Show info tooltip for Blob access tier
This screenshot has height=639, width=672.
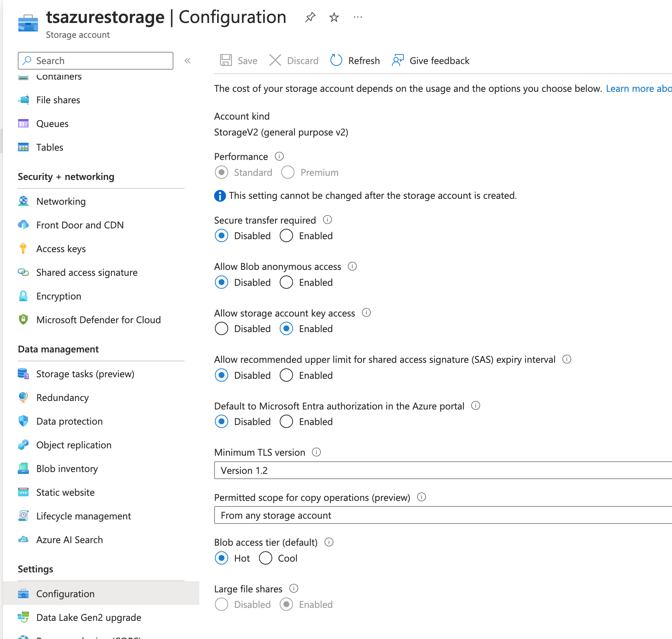point(329,542)
